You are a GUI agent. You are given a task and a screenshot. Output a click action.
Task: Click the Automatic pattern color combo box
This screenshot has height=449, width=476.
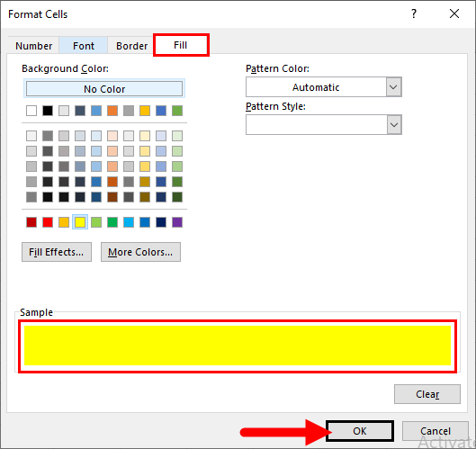[324, 87]
